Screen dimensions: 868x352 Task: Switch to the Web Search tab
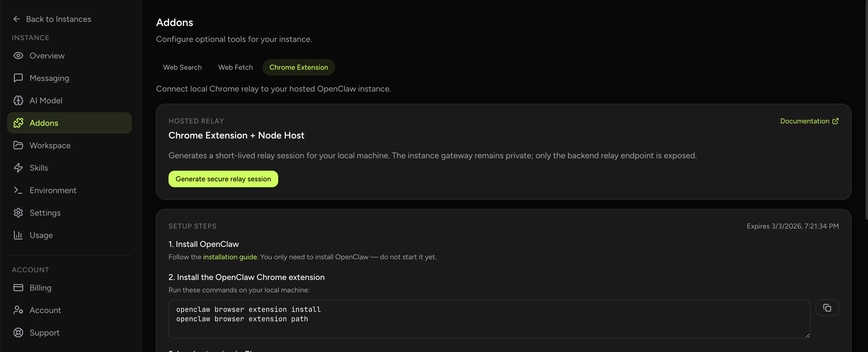182,67
